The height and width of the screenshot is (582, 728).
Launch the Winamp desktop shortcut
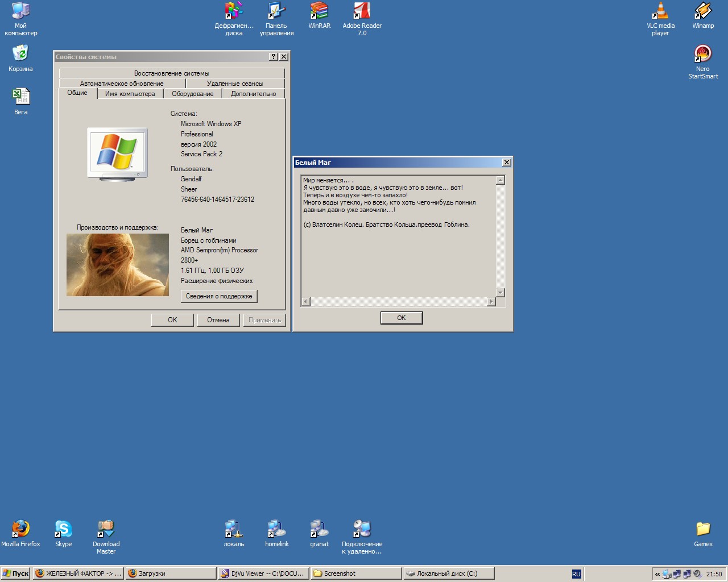703,15
